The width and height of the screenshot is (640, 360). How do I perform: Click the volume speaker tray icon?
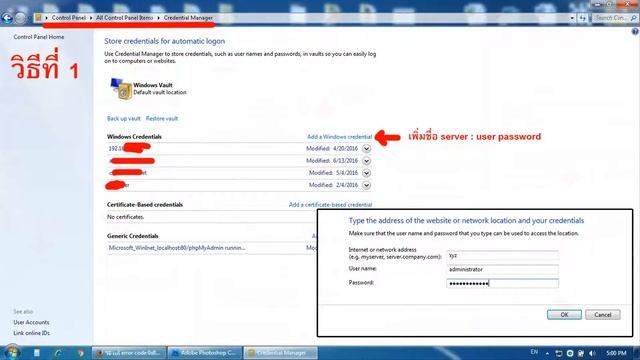[x=592, y=353]
